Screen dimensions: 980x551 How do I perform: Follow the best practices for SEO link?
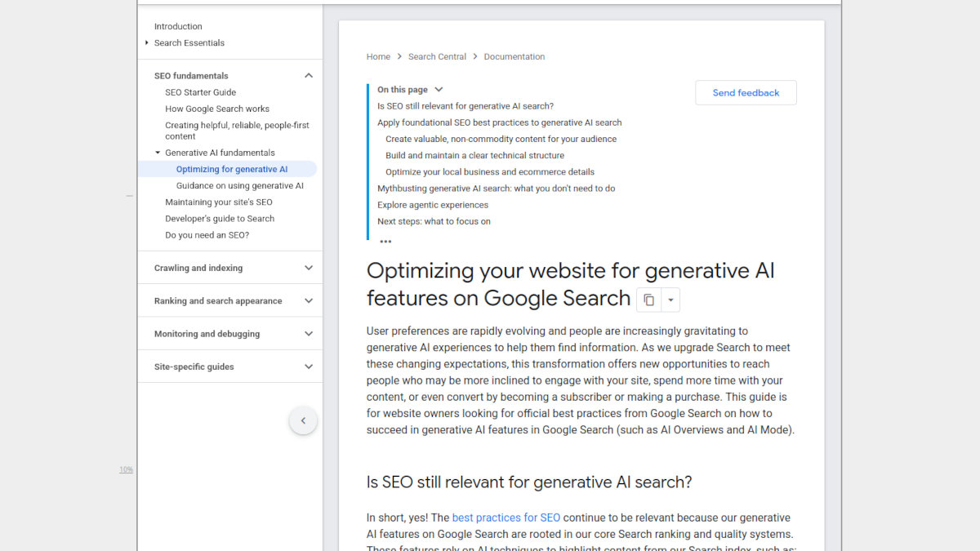pos(506,518)
